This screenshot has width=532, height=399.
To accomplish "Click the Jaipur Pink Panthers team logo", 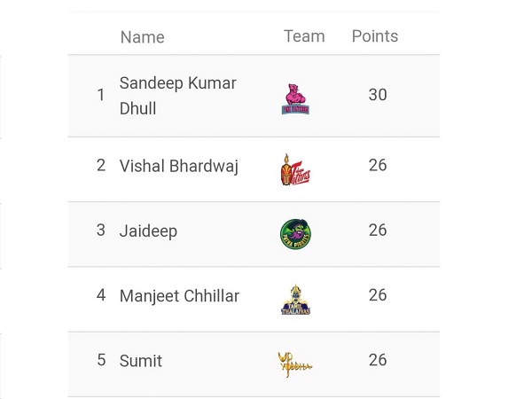I will pyautogui.click(x=295, y=98).
